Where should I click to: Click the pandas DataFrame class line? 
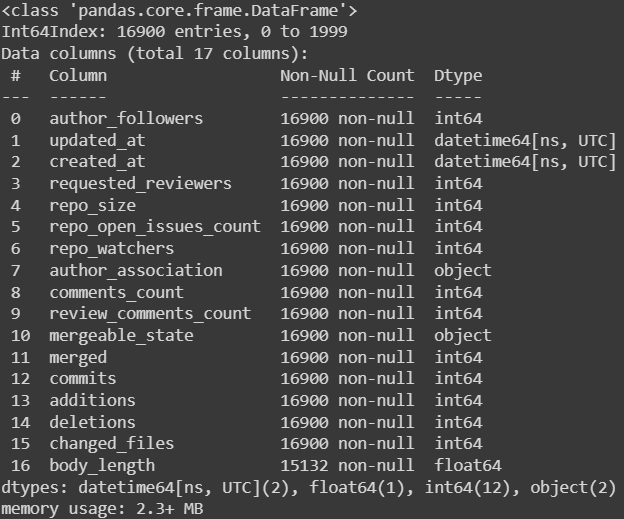[179, 11]
